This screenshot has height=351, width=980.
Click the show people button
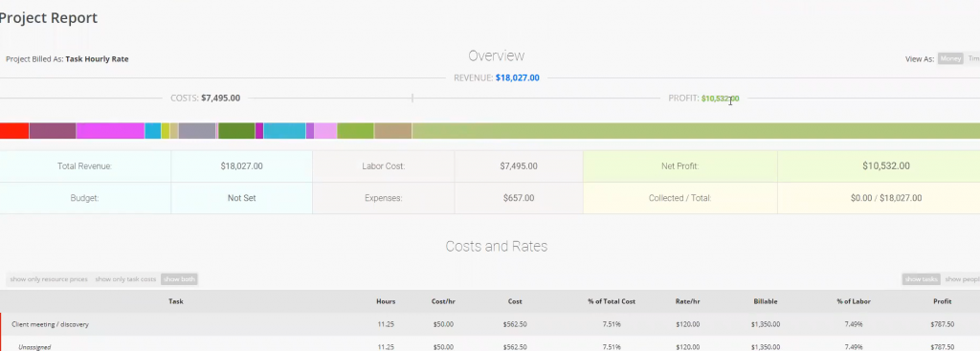click(x=962, y=279)
